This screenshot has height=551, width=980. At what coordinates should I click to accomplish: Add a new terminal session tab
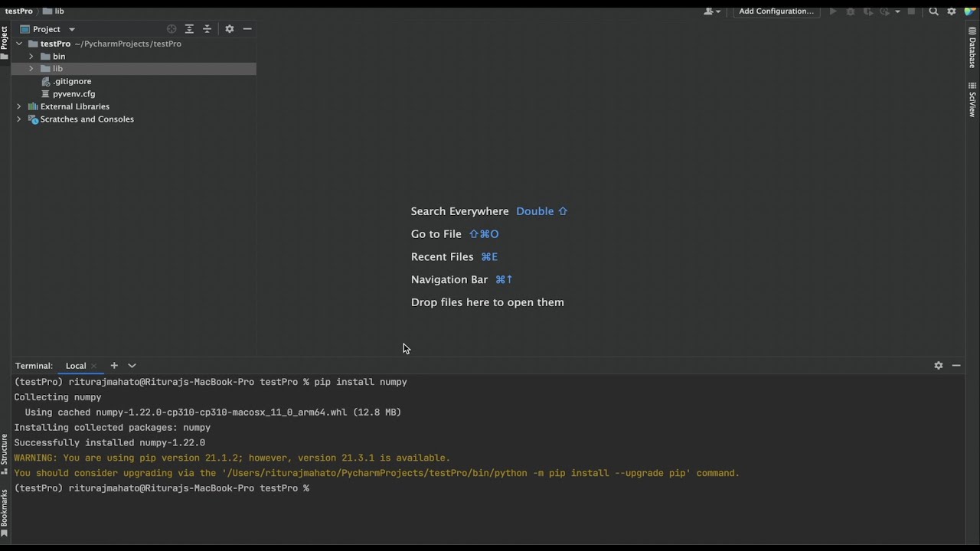(x=114, y=366)
